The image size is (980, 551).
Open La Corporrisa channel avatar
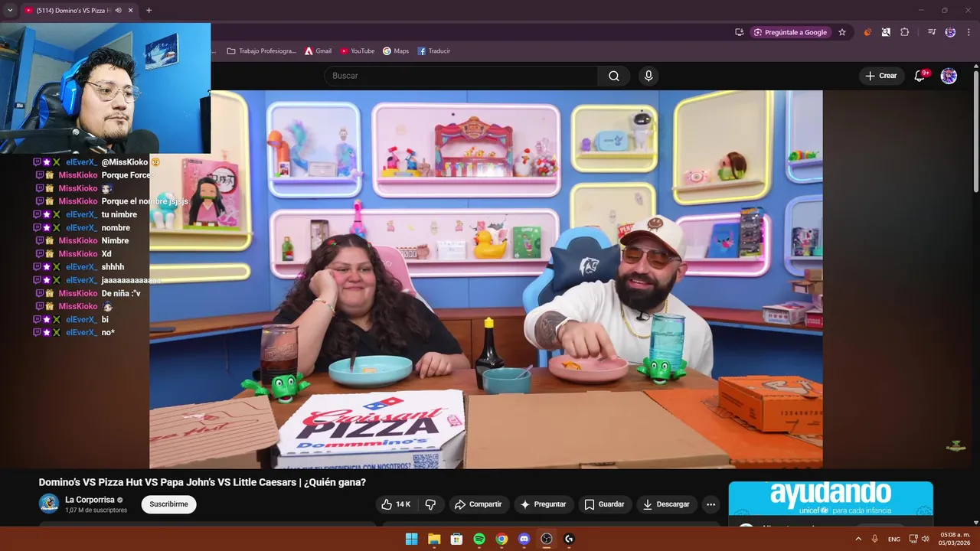pyautogui.click(x=49, y=504)
